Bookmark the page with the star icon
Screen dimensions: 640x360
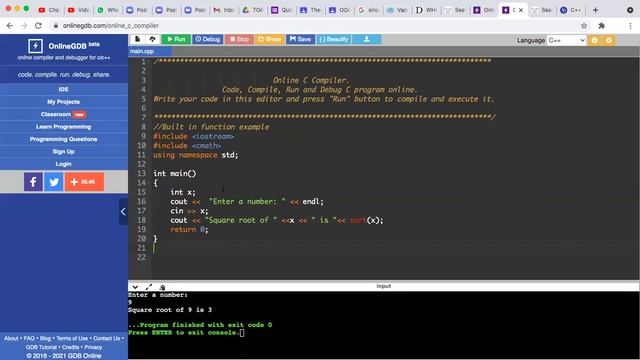pos(584,25)
